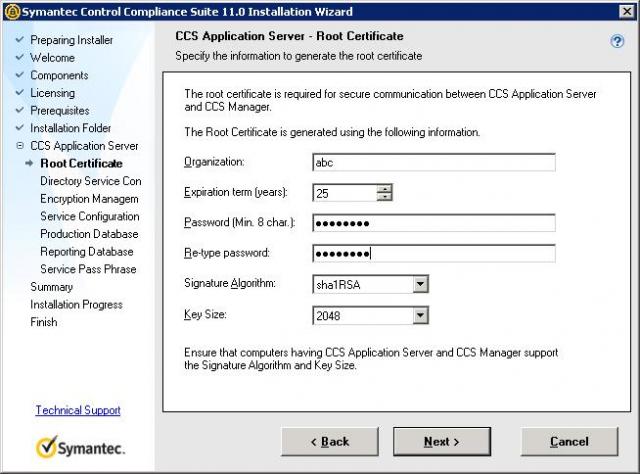Click the Installation Progress step
This screenshot has height=474, width=640.
[x=76, y=305]
